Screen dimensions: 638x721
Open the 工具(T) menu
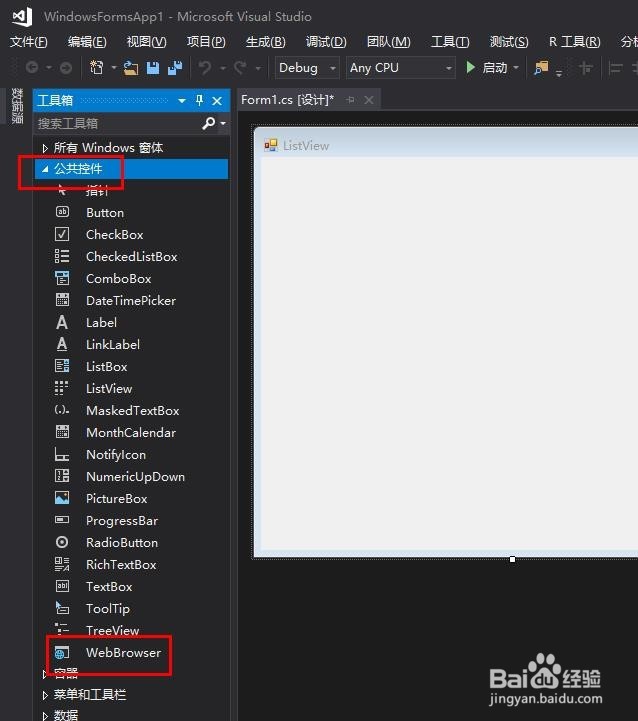[x=450, y=42]
